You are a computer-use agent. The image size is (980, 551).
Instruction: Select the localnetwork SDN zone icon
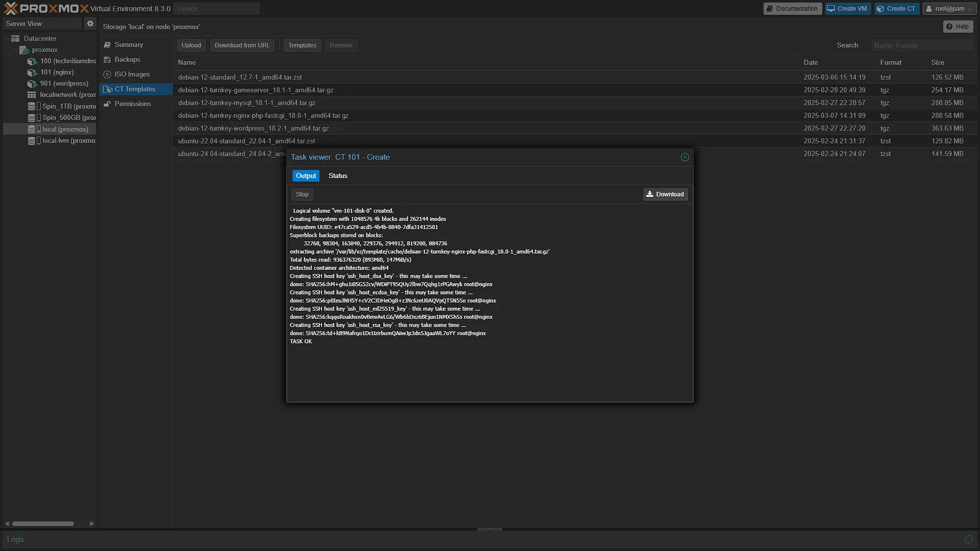32,95
